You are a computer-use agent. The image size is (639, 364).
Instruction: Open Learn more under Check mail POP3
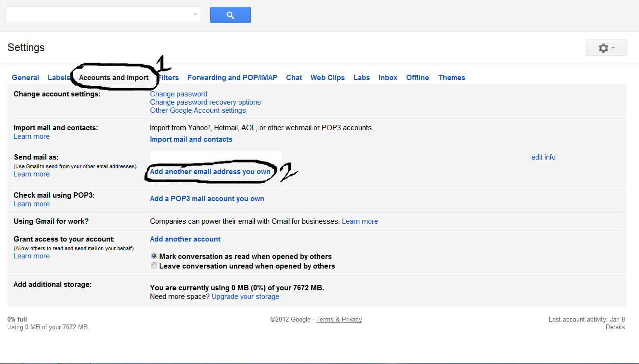pyautogui.click(x=31, y=204)
